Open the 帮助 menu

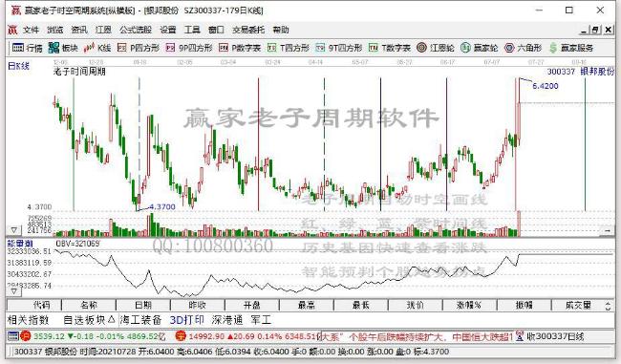point(281,30)
